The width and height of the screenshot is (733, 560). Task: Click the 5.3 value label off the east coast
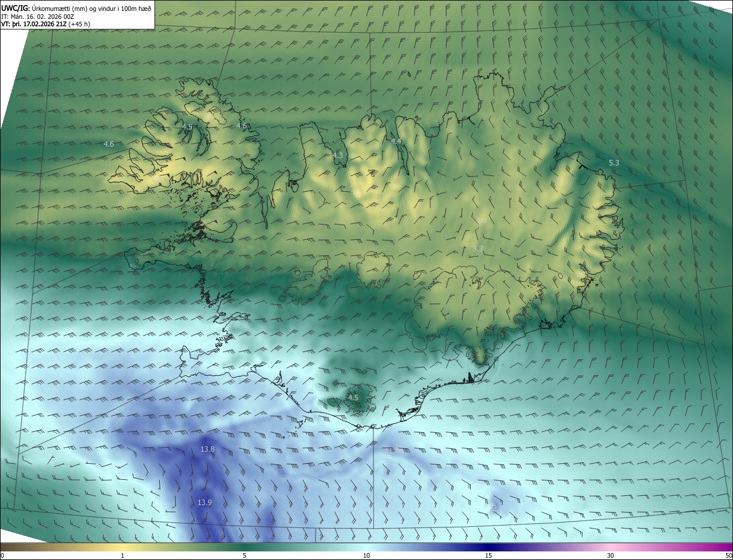coord(614,163)
